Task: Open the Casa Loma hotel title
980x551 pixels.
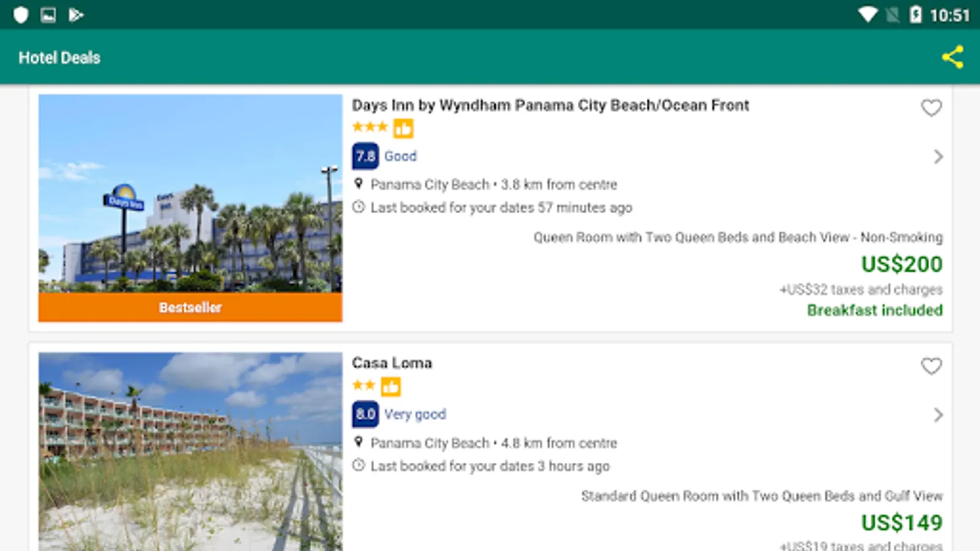Action: pos(392,363)
